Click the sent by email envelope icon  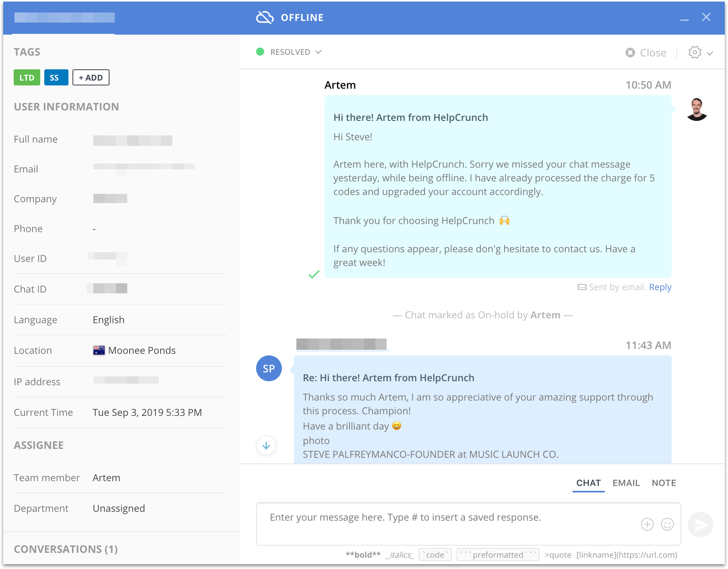(582, 287)
